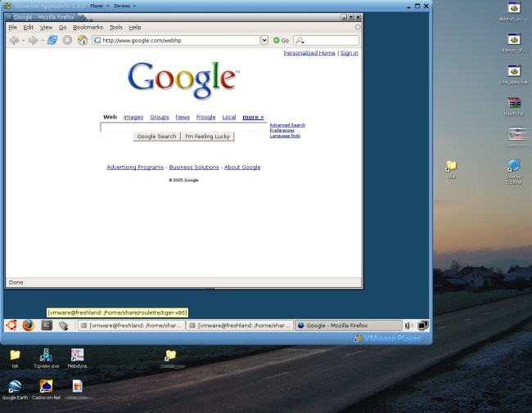Launch Firefox from the panel icon
The width and height of the screenshot is (532, 413).
point(29,325)
